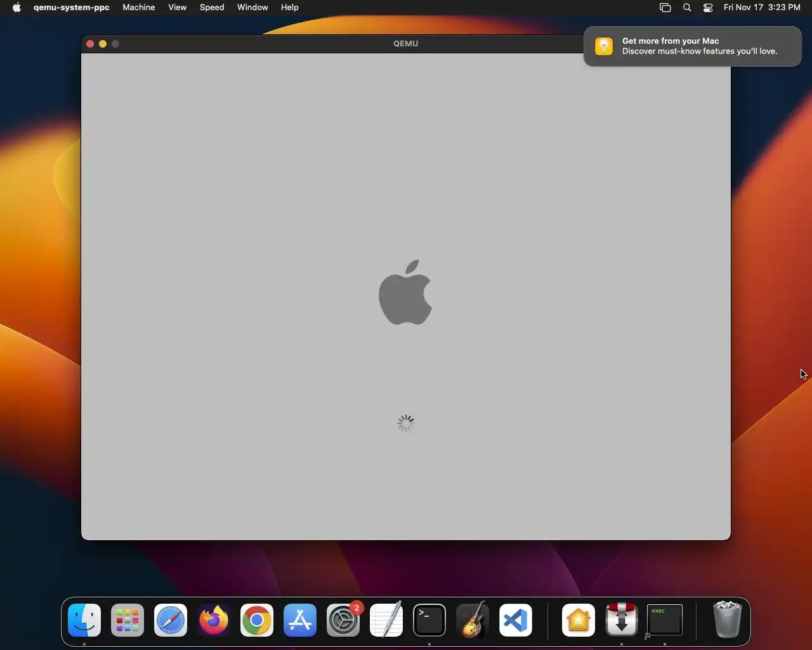
Task: Open the App Store Dock icon
Action: (300, 620)
